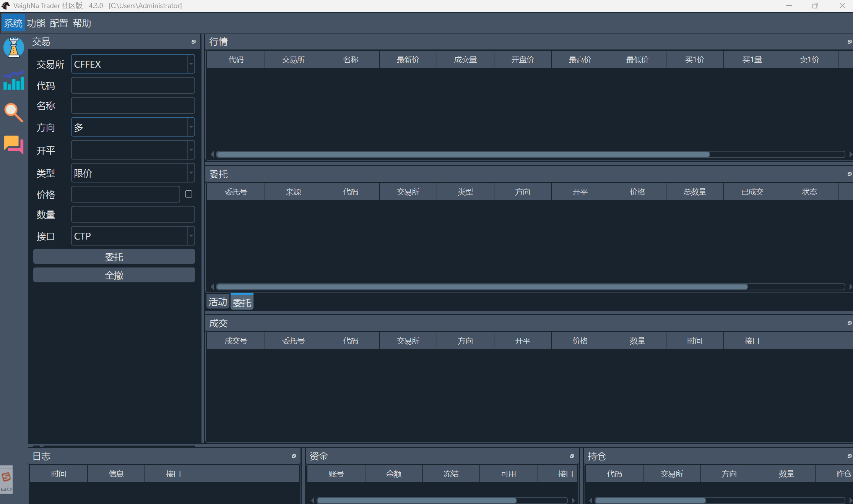Open the 配置 menu
Screen dimensions: 853x504
59,23
